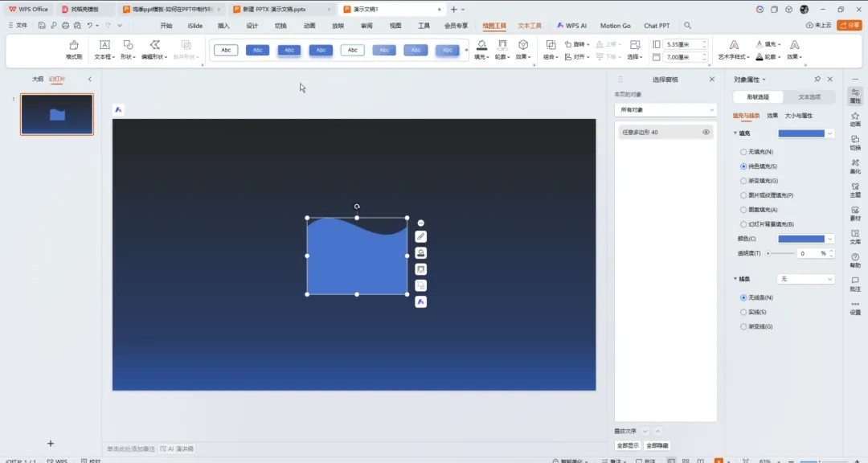The height and width of the screenshot is (463, 868).
Task: Switch to 文本选项 text options tab
Action: (x=809, y=97)
